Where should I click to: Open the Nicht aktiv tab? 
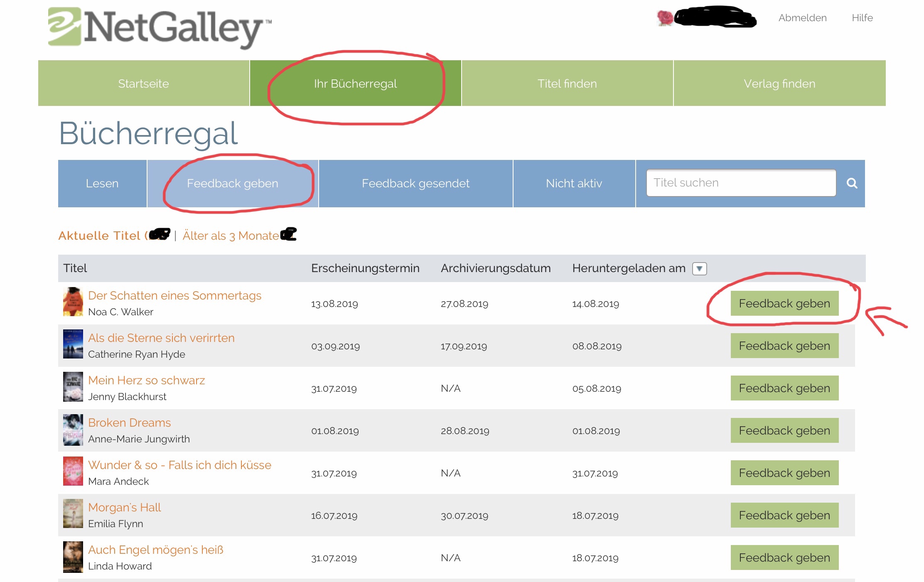pos(574,183)
